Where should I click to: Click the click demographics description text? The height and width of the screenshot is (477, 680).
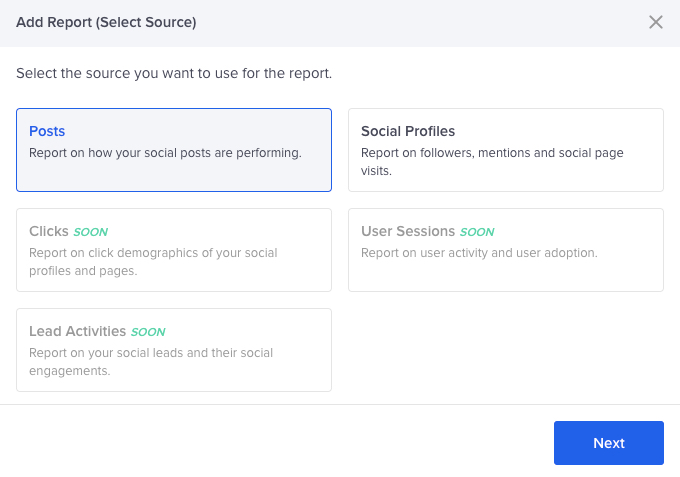153,261
